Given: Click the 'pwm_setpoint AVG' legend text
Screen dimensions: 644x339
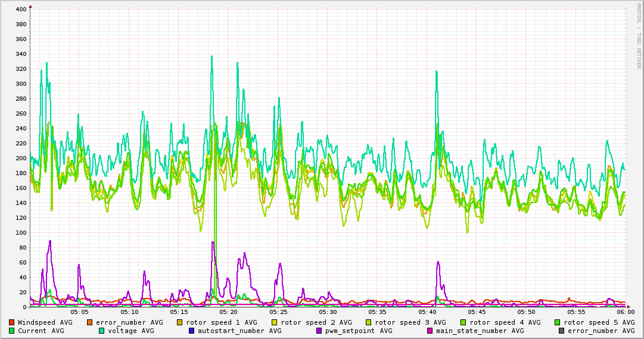Looking at the screenshot, I should 359,331.
